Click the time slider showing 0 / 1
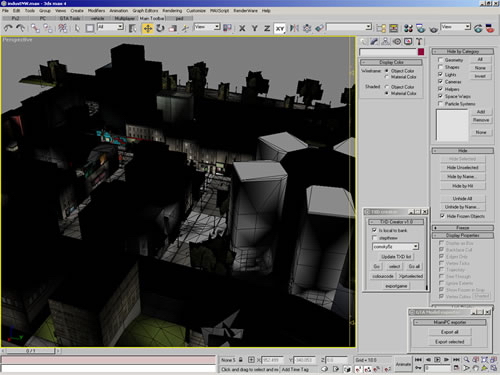 point(30,351)
